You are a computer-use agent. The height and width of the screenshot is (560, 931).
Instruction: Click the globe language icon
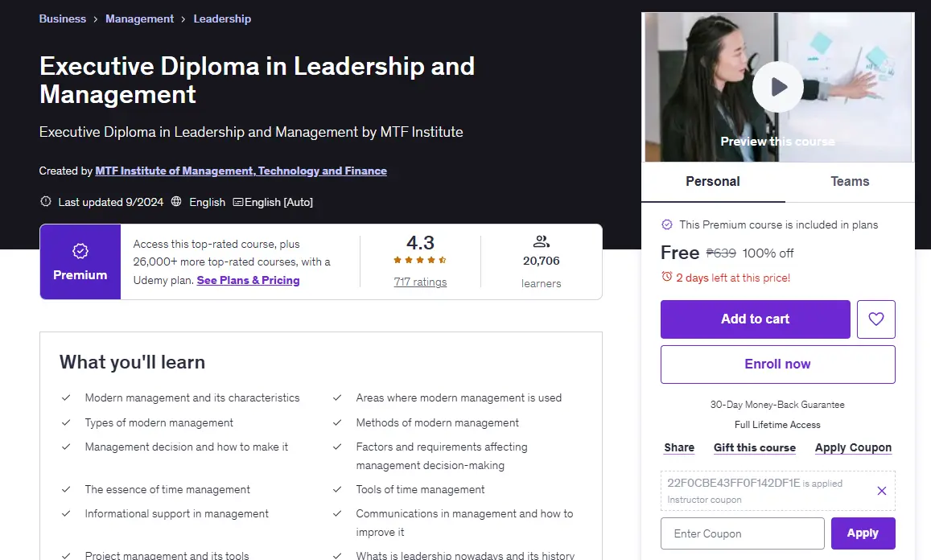(176, 201)
